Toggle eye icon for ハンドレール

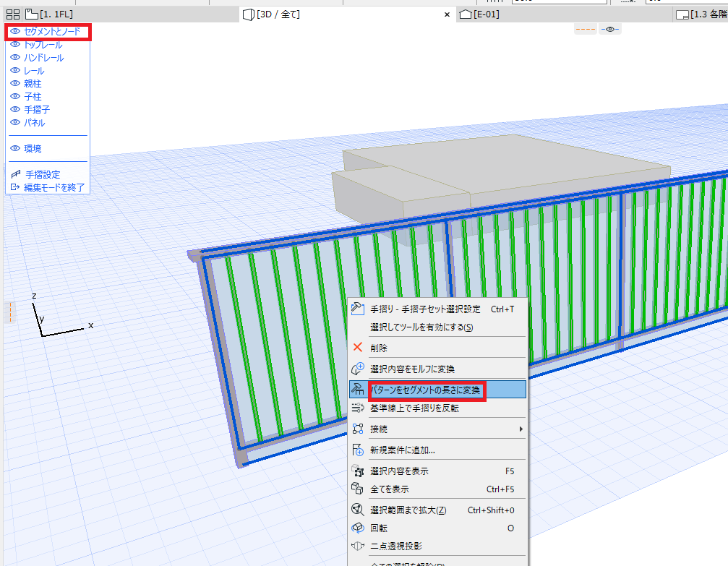pos(15,57)
